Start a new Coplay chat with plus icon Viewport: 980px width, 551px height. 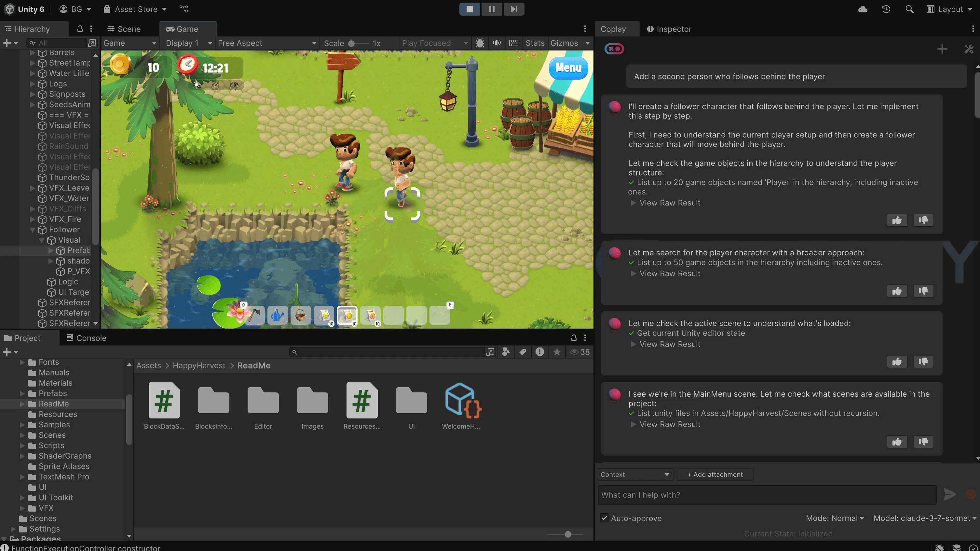(x=942, y=49)
